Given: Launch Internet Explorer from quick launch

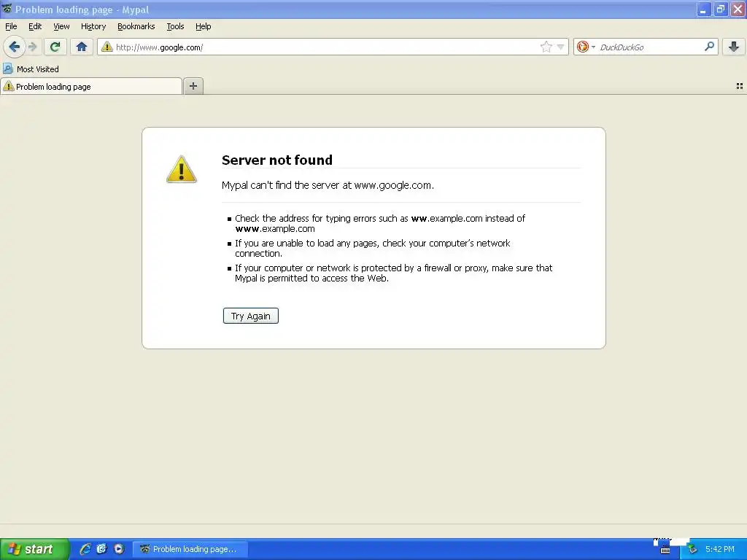Looking at the screenshot, I should point(85,549).
